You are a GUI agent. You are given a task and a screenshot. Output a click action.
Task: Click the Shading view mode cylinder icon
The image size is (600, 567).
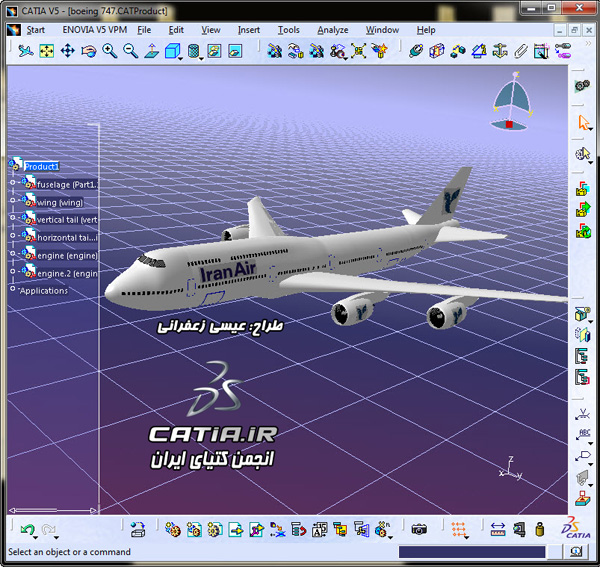(x=193, y=51)
